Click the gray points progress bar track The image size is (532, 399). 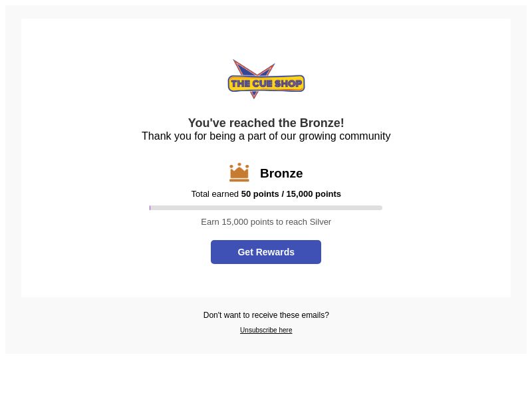[x=266, y=208]
